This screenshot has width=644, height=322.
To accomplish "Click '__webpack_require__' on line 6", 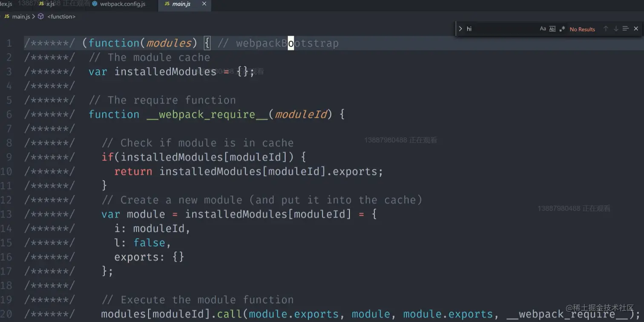I will click(x=207, y=114).
